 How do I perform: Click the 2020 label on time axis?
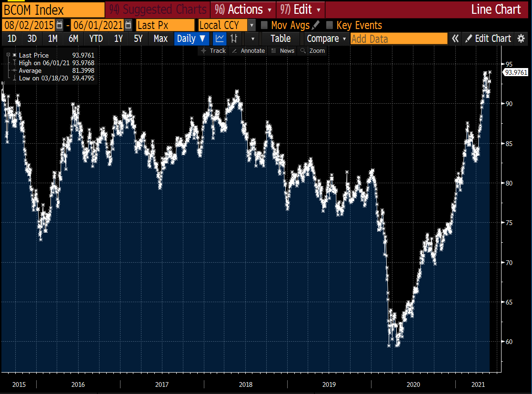click(x=413, y=384)
